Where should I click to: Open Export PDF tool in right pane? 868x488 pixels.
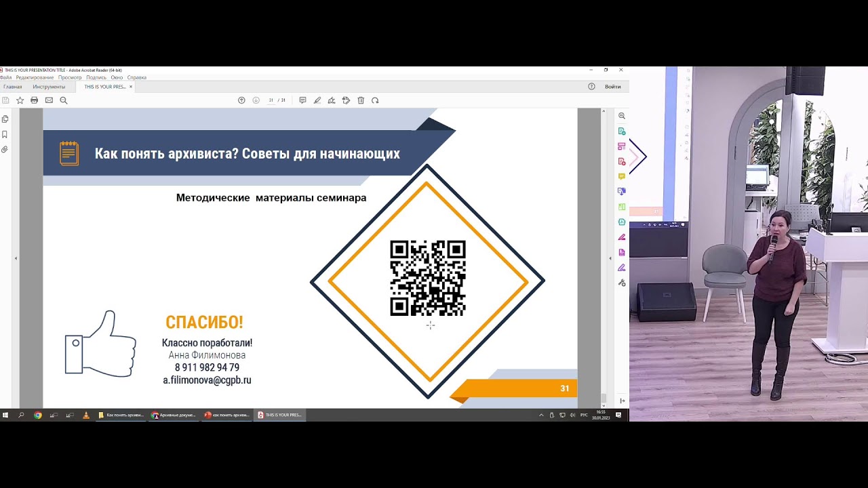pyautogui.click(x=622, y=131)
